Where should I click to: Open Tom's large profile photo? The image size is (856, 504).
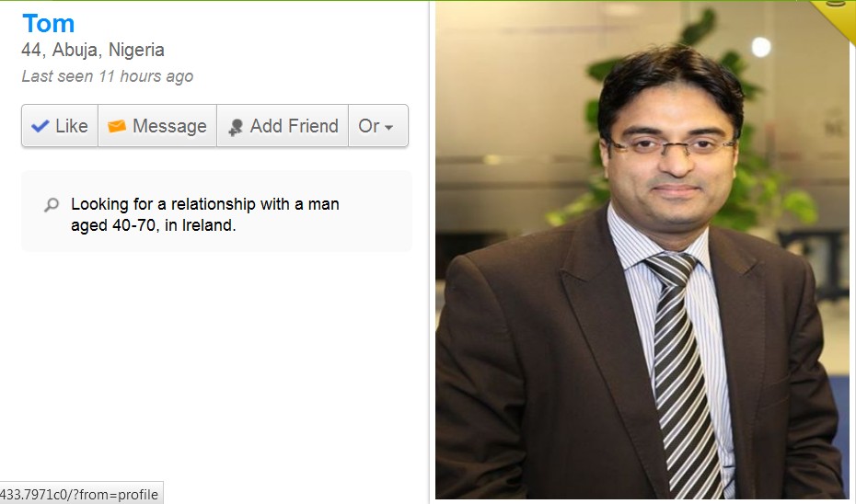642,250
